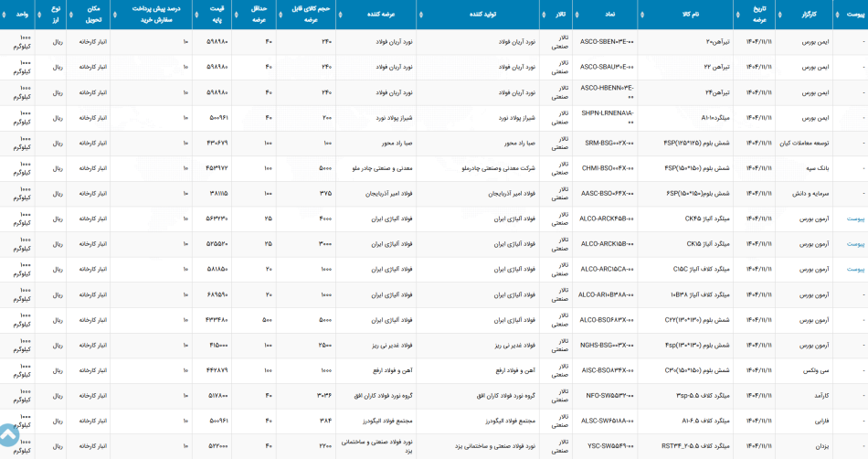868x459 pixels.
Task: Sort by the حداقل عرضه column arrows
Action: point(236,15)
